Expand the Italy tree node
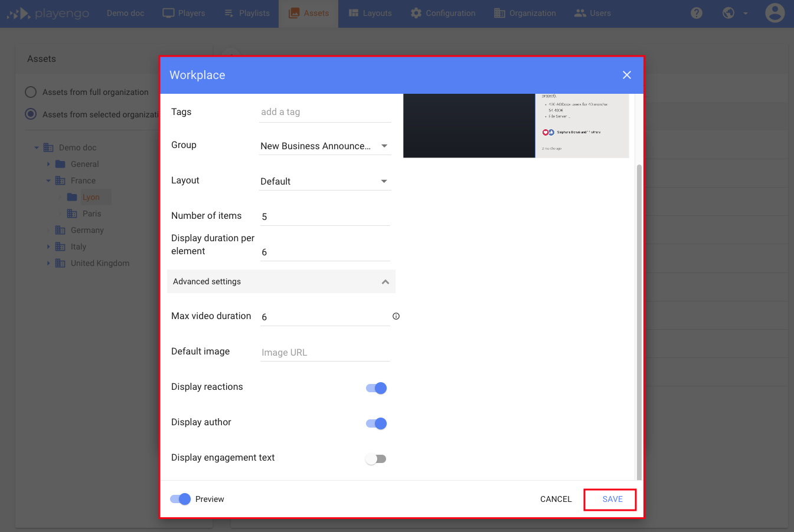 pyautogui.click(x=48, y=247)
